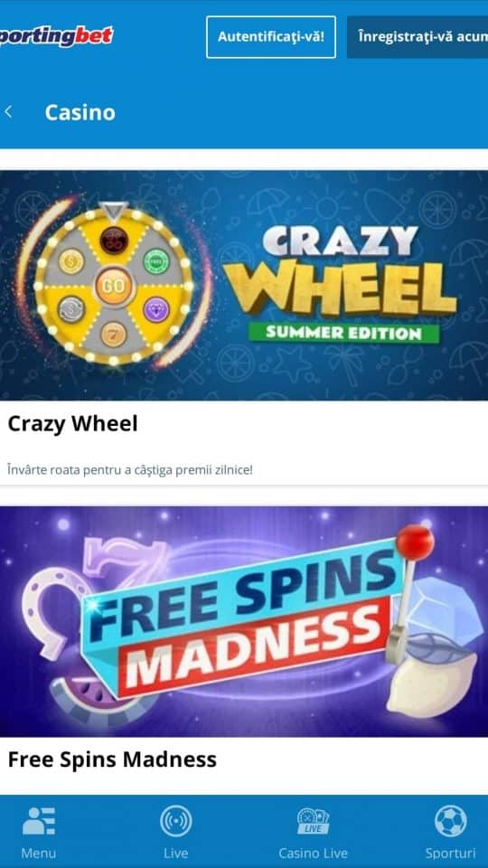Screen dimensions: 488x868
Task: Select the Free Spins Madness title
Action: tap(112, 759)
